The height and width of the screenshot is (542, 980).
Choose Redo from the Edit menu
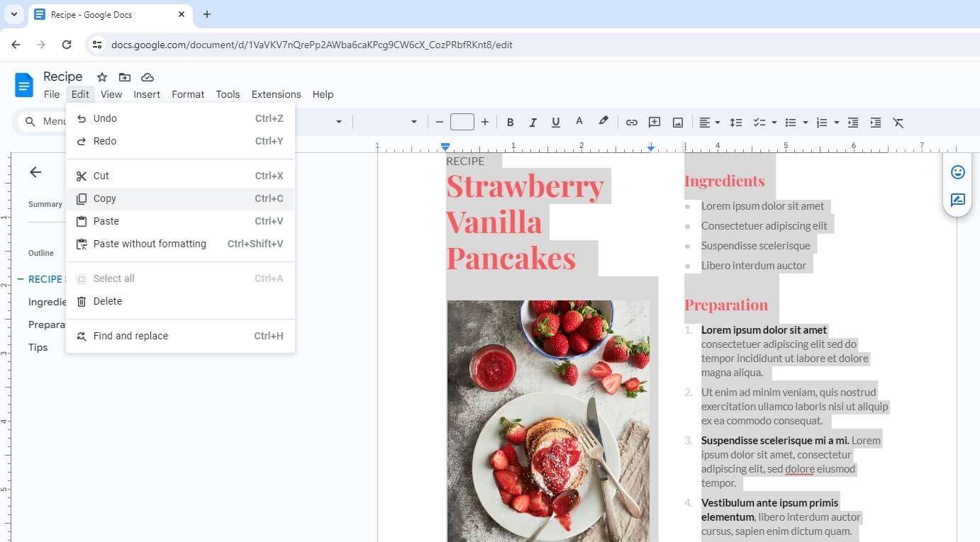(180, 141)
